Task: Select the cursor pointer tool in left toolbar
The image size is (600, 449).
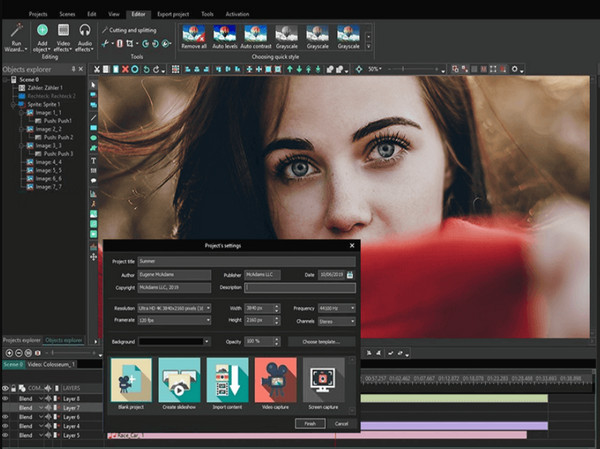Action: pos(93,85)
